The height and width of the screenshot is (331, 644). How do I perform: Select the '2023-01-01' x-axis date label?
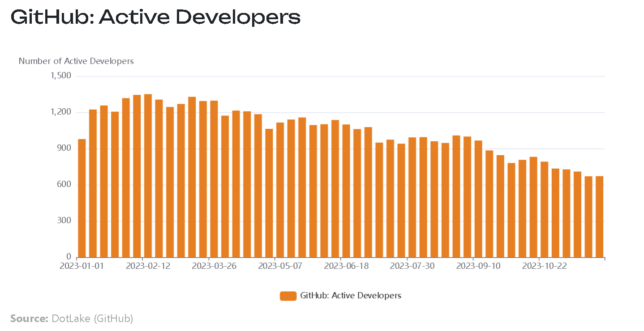82,266
